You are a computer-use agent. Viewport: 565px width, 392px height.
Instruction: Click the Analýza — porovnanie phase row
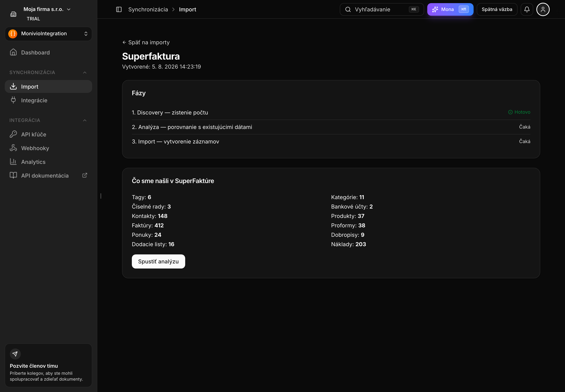[x=331, y=127]
